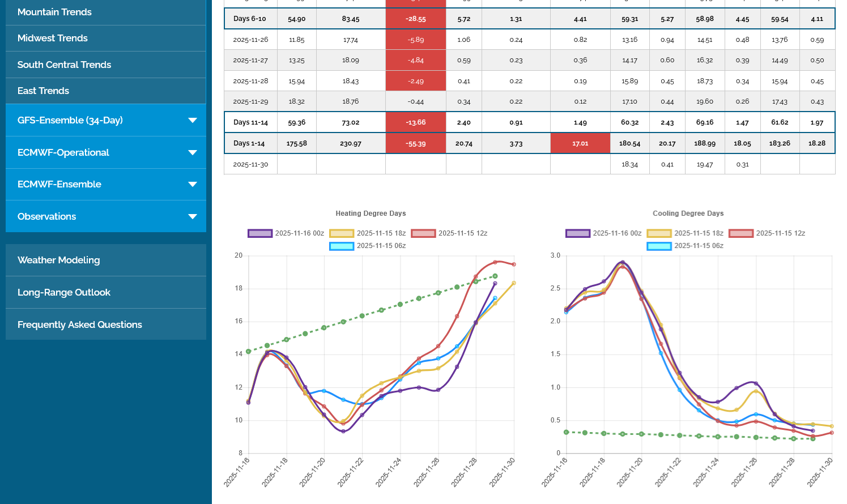Open the ECMWF-Ensemble dropdown menu

point(192,184)
